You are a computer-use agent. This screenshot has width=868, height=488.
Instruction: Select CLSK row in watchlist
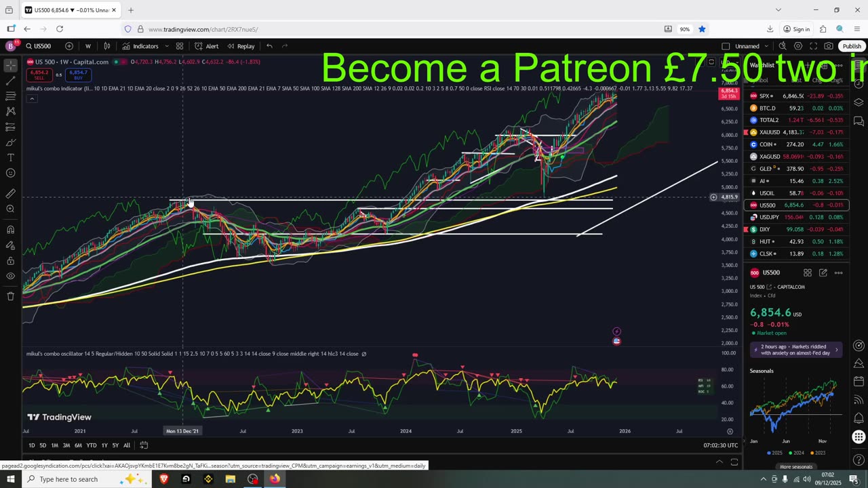[796, 253]
